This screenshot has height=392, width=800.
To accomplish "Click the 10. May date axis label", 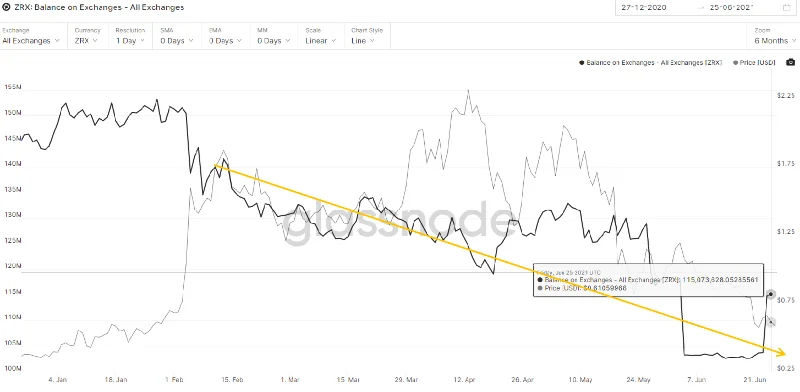I will 581,380.
